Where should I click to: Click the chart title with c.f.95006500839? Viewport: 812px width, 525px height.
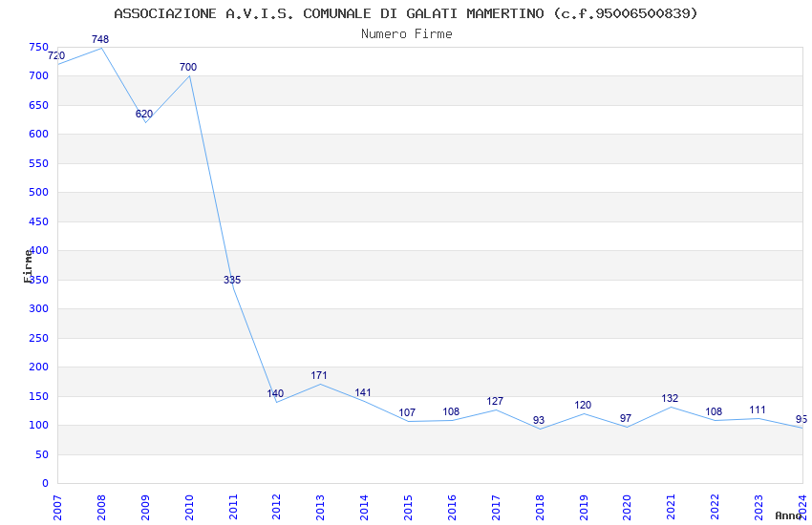coord(406,13)
